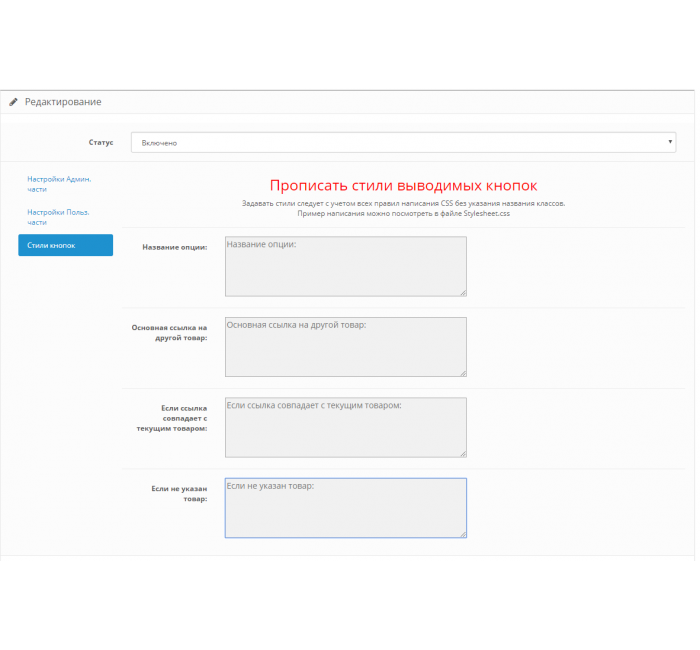
Task: Click the hint line mentioning Stylesheet.css
Action: 404,214
